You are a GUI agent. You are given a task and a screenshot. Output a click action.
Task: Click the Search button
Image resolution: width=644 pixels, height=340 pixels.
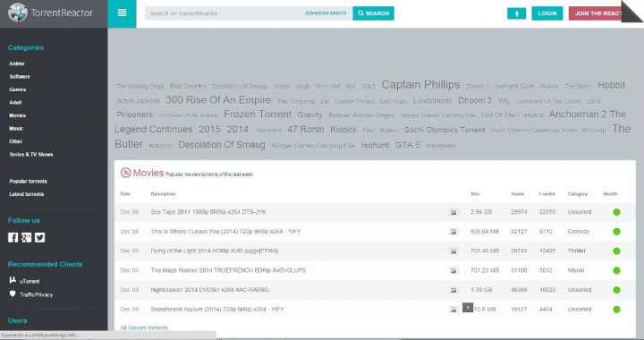[373, 13]
